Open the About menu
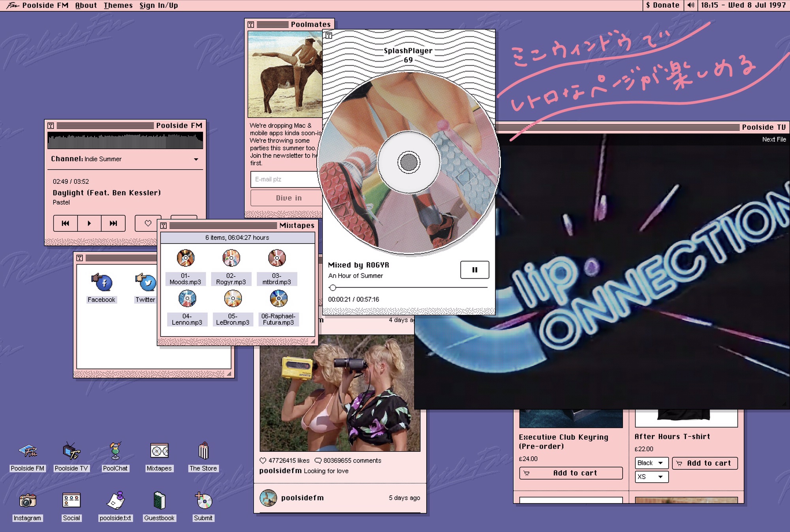790x532 pixels. [86, 5]
